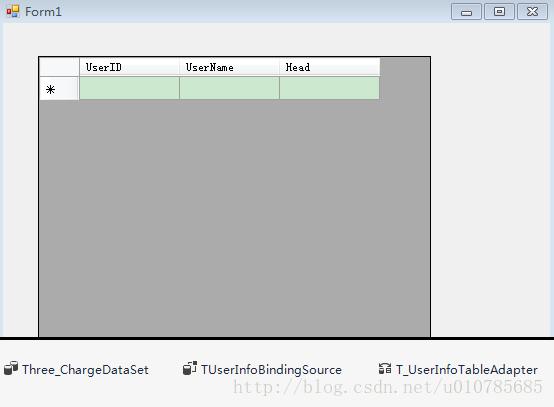Click the Three_ChargeDataSet label in component tray

tap(85, 370)
